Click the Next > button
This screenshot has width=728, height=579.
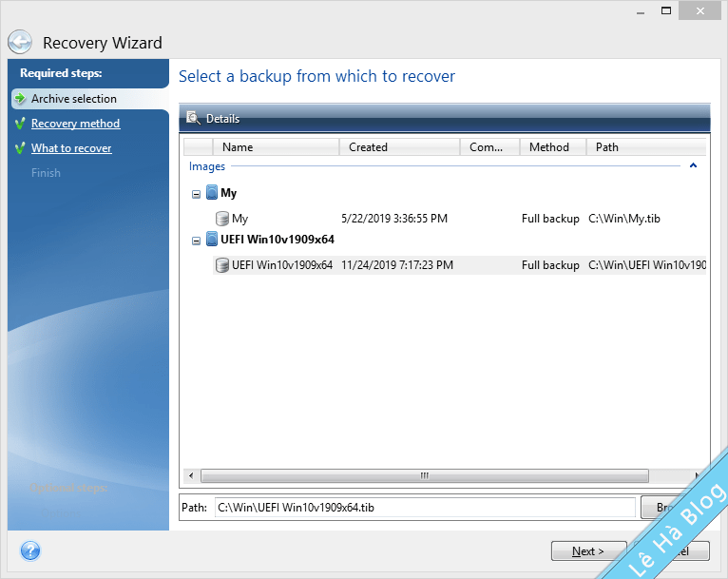click(x=588, y=551)
